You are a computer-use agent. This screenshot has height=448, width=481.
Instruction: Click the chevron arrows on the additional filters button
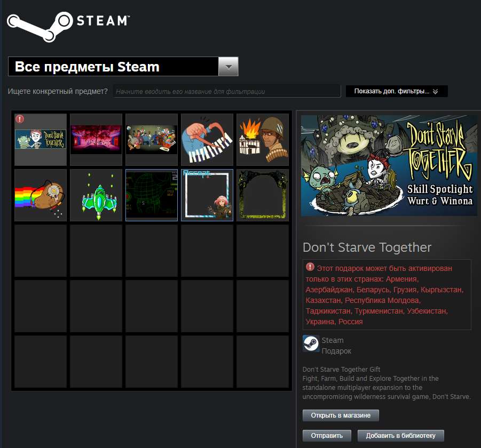(436, 91)
